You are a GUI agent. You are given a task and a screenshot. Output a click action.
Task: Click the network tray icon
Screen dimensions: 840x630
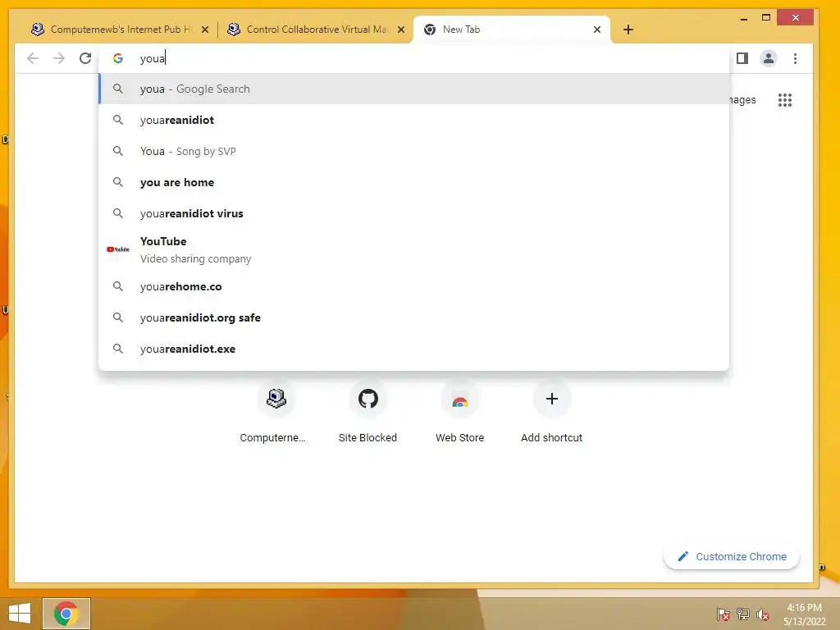click(743, 614)
